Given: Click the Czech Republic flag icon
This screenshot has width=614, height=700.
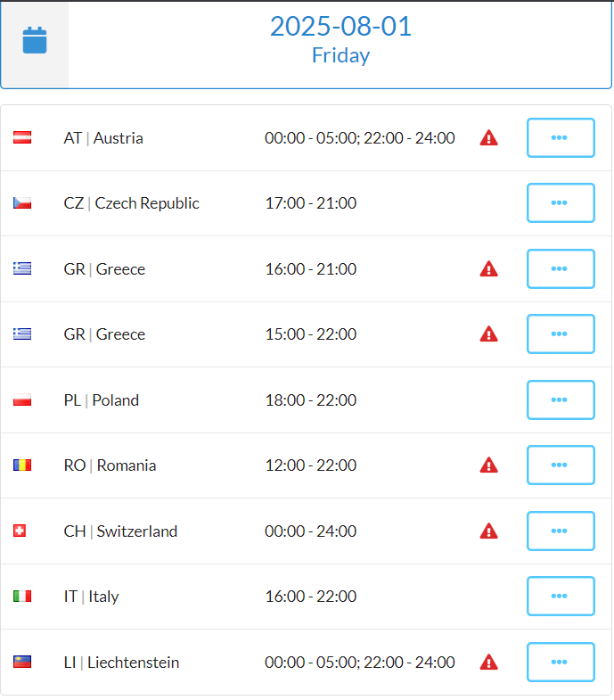Looking at the screenshot, I should coord(22,203).
